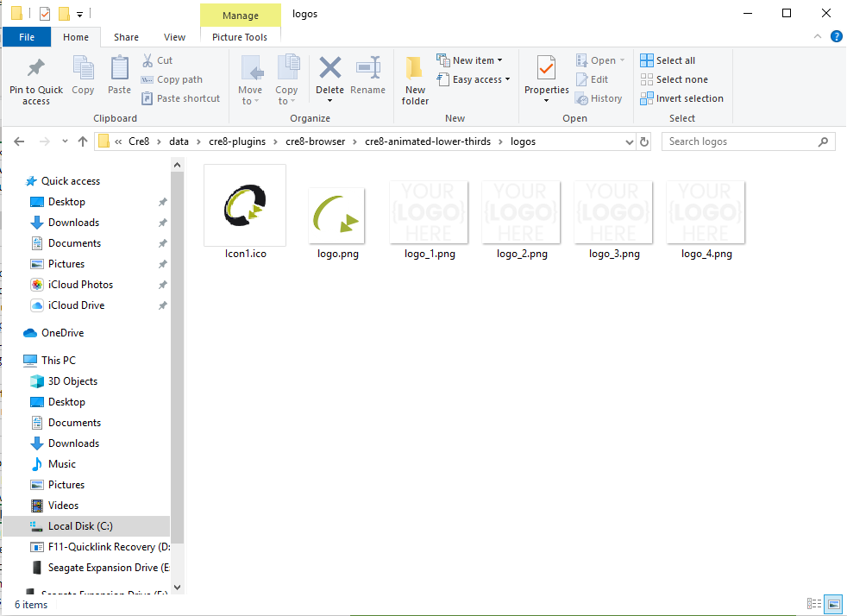
Task: Click the search magnifier icon
Action: coord(823,141)
